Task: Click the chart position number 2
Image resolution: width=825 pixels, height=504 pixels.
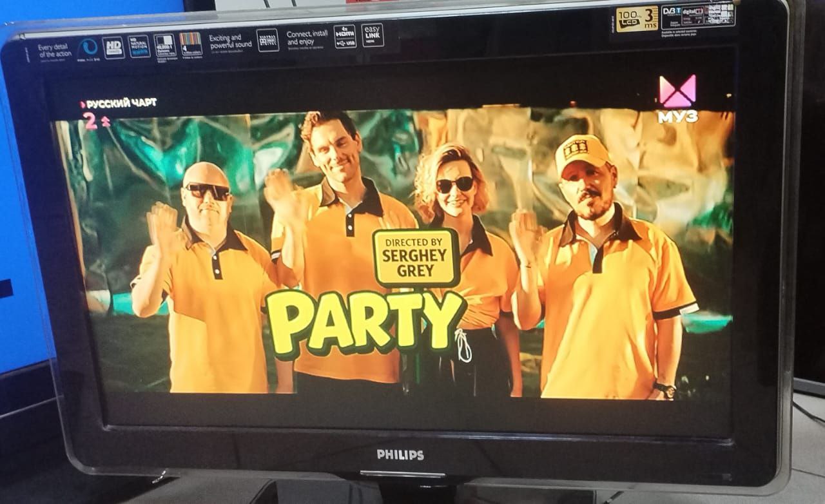Action: pos(90,121)
